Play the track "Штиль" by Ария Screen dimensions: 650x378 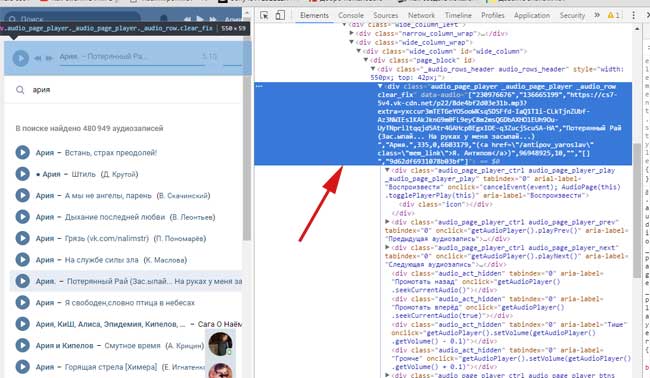22,174
